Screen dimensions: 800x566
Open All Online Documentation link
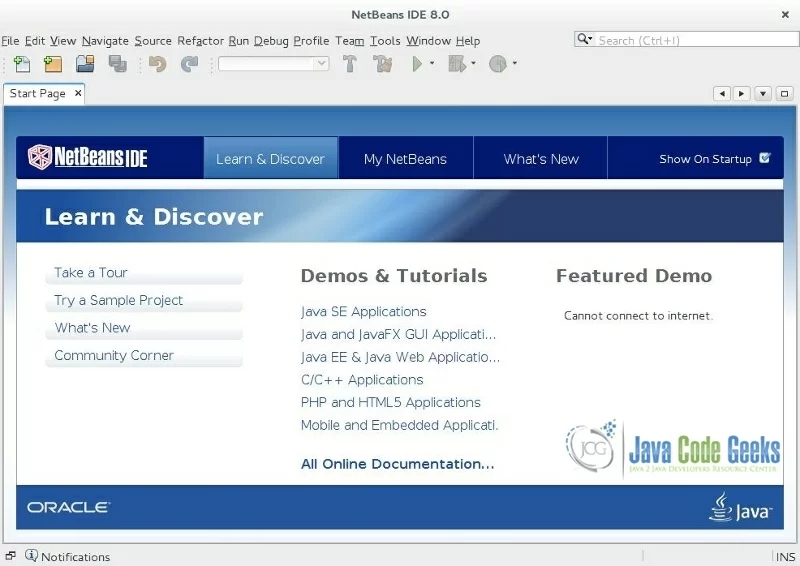coord(397,464)
